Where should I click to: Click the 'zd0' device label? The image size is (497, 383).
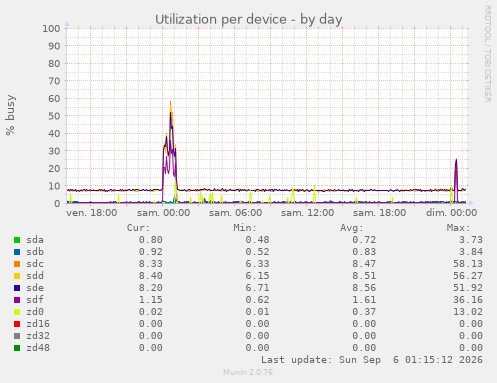[35, 312]
